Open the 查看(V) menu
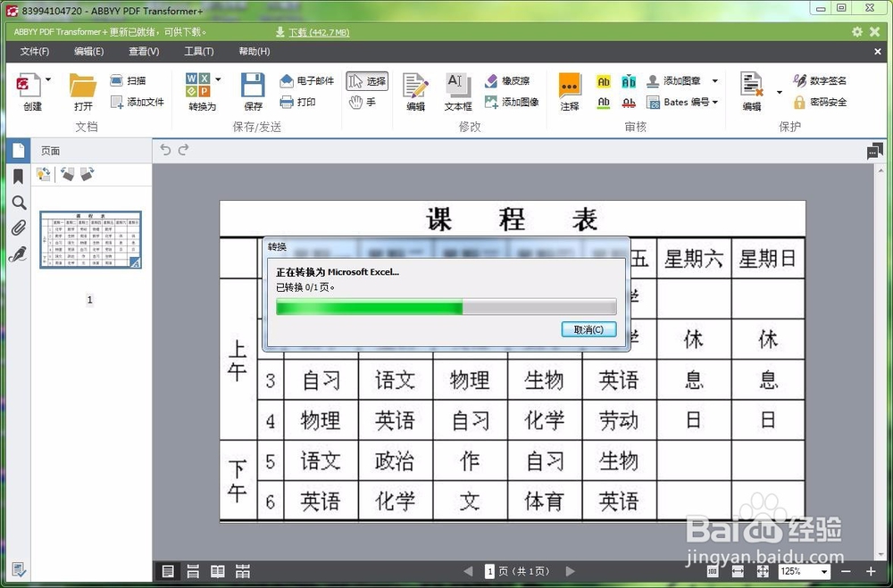The width and height of the screenshot is (893, 588). click(x=144, y=51)
